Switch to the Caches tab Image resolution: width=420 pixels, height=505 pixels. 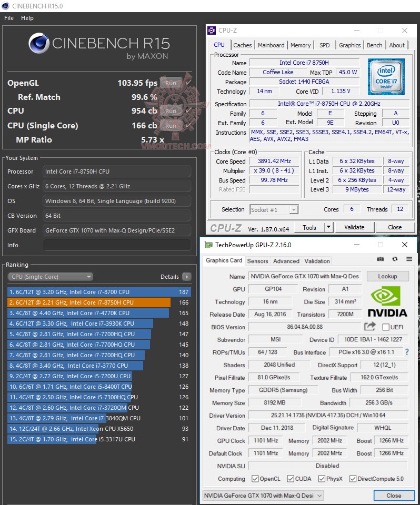(x=243, y=45)
